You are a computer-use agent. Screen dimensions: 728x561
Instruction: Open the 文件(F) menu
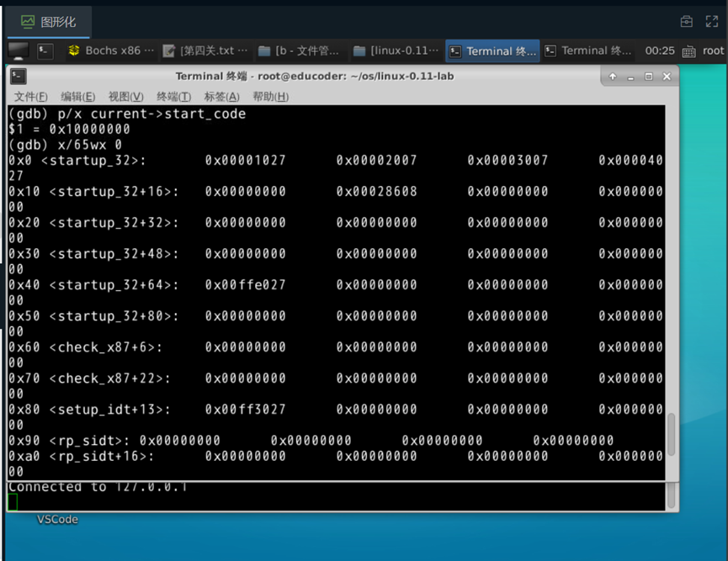pos(31,97)
